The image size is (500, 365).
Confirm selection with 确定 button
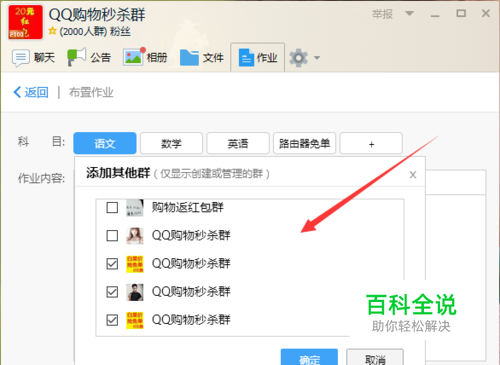pos(309,357)
